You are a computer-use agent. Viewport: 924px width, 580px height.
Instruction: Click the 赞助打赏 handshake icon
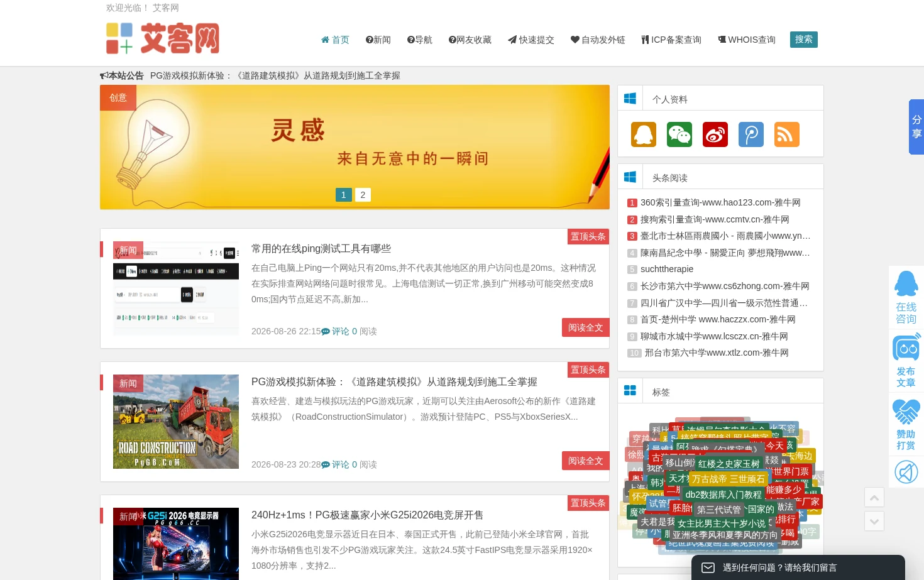click(x=906, y=424)
